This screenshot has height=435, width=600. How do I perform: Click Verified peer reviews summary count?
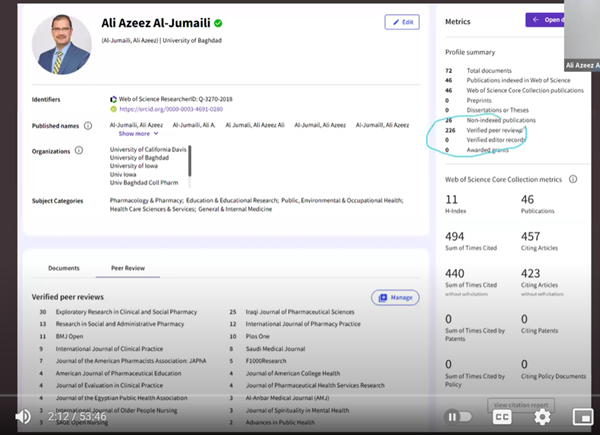pos(450,130)
